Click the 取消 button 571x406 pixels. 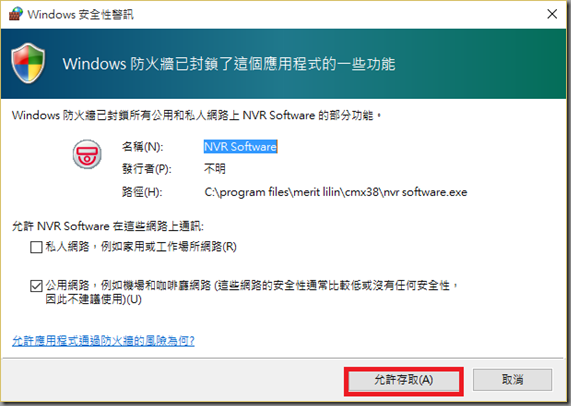[512, 380]
